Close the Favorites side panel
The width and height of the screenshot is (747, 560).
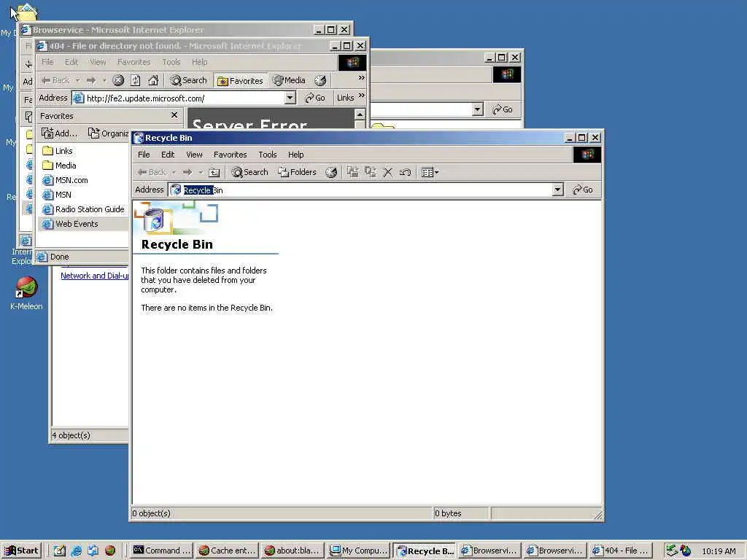tap(174, 115)
